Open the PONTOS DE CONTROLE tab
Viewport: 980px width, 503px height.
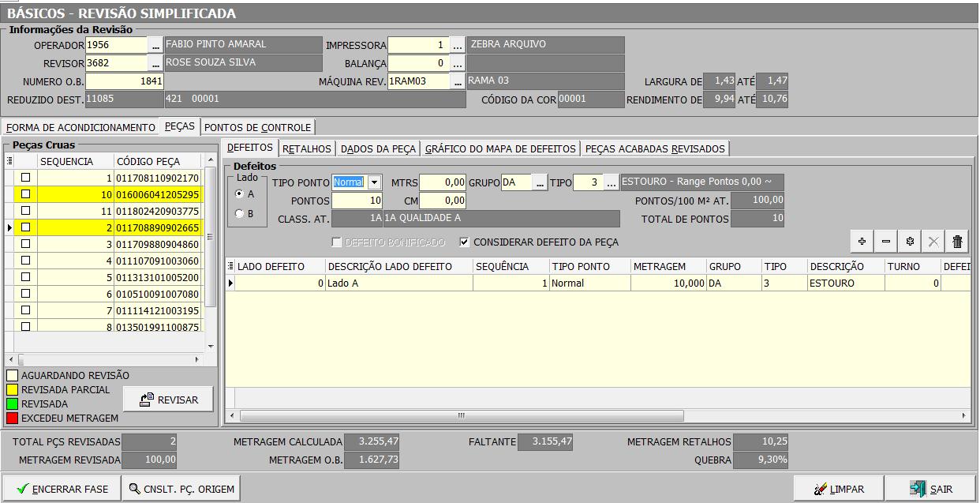[258, 127]
